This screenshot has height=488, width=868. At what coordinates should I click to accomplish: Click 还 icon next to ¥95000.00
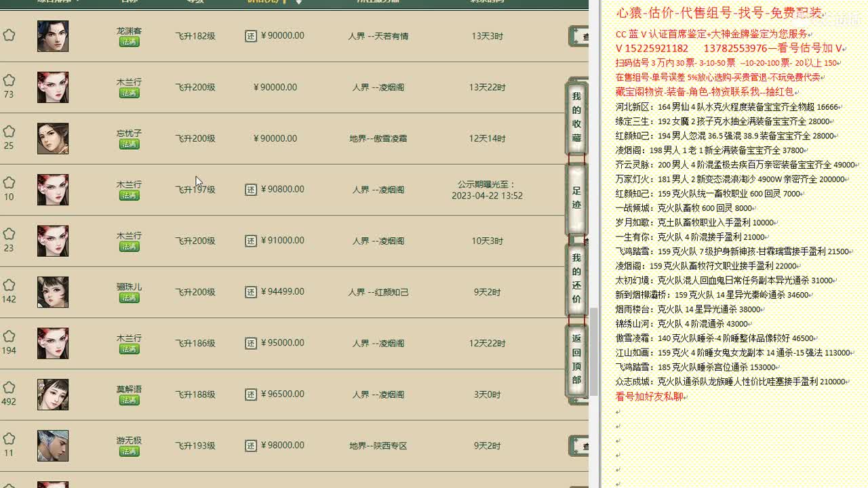(250, 344)
